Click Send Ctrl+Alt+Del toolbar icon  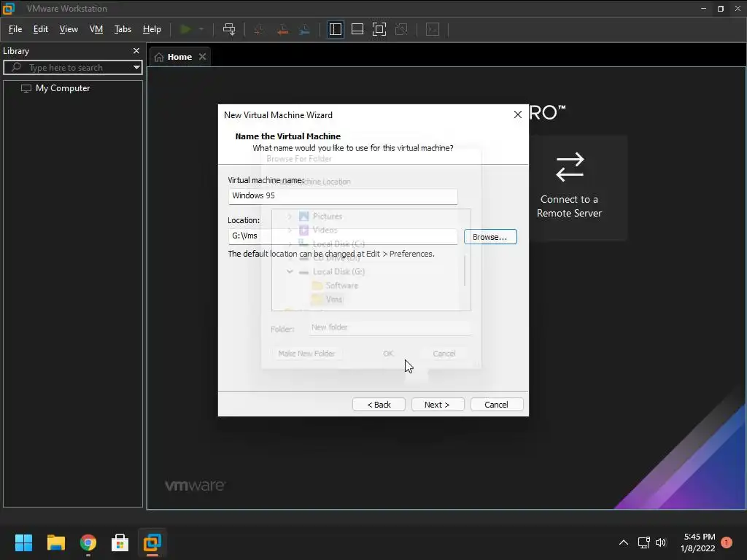coord(229,29)
